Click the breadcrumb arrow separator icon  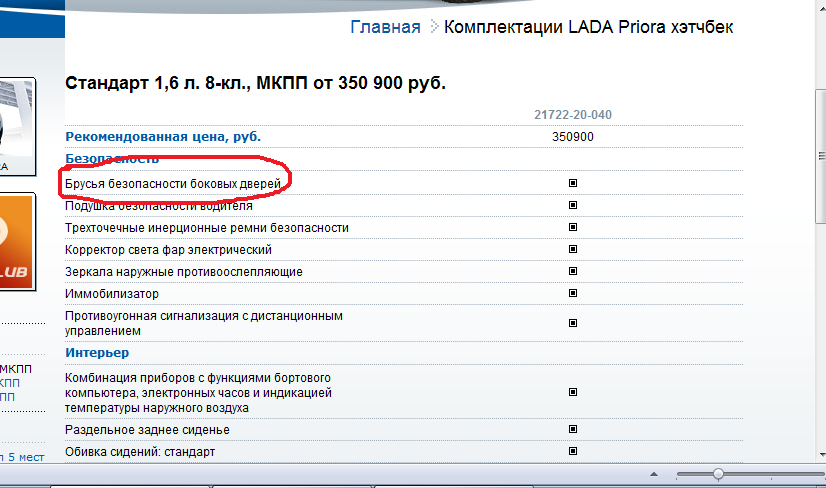pyautogui.click(x=434, y=26)
